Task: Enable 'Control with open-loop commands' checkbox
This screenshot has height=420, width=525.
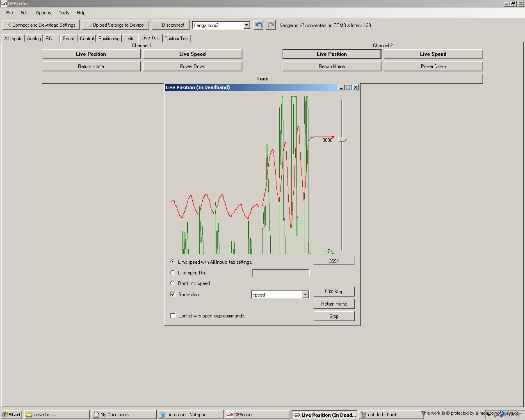Action: click(173, 315)
